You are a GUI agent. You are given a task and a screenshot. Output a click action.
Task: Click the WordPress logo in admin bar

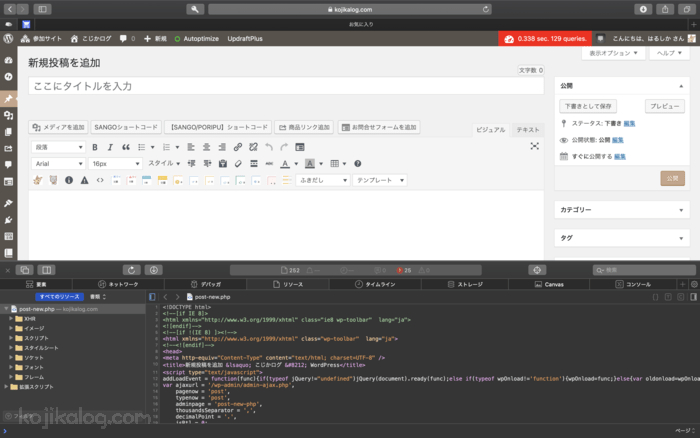(x=8, y=38)
